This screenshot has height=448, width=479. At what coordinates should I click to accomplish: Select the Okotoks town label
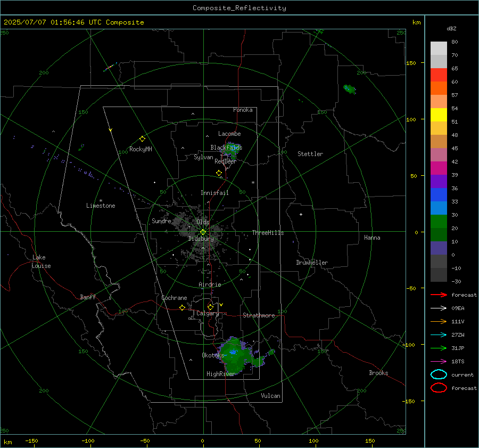click(213, 355)
